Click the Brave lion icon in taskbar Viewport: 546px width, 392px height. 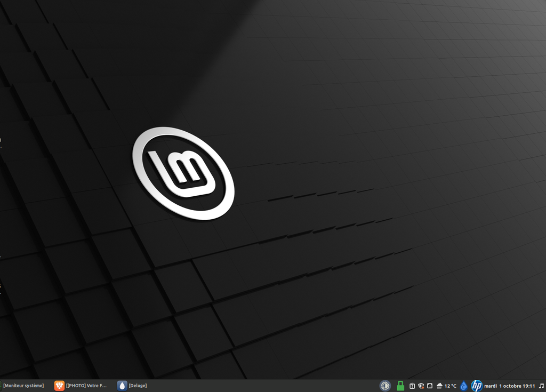click(x=59, y=386)
